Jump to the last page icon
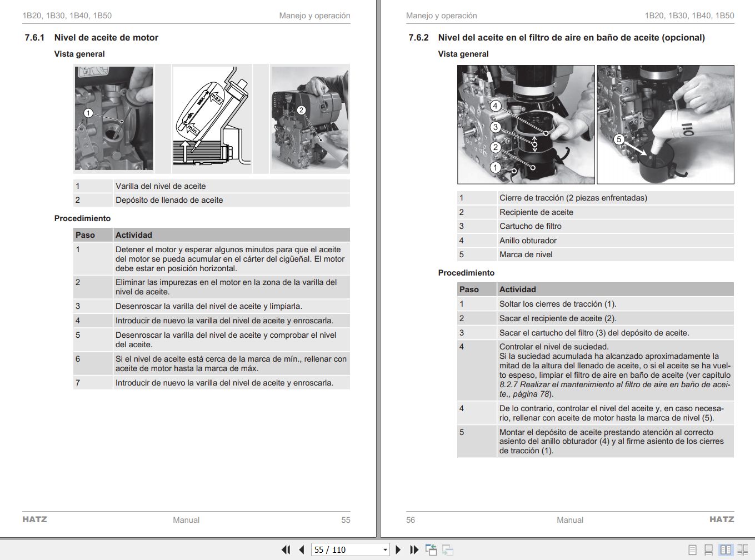The height and width of the screenshot is (560, 755). (x=414, y=549)
